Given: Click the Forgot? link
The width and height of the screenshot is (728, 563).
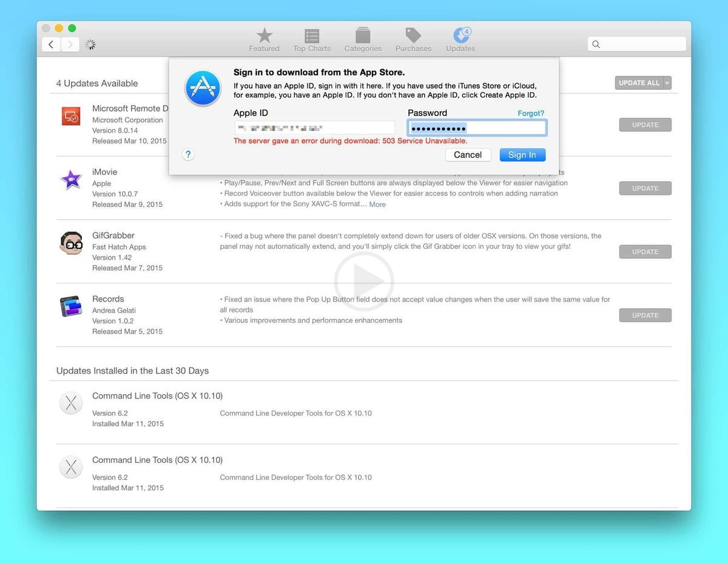Looking at the screenshot, I should click(531, 113).
